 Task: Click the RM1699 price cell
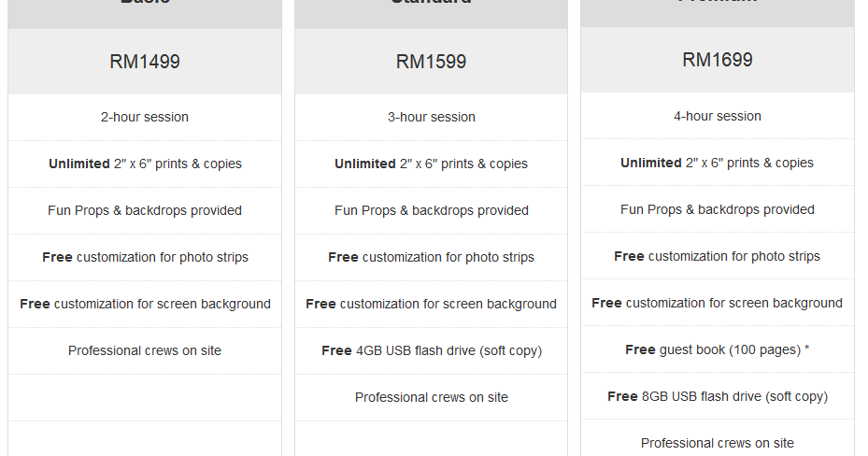point(717,60)
